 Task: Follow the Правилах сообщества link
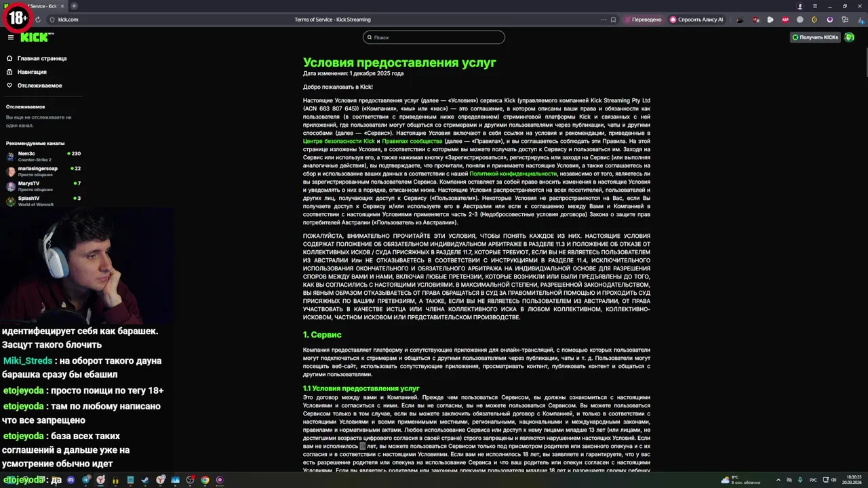pos(412,141)
